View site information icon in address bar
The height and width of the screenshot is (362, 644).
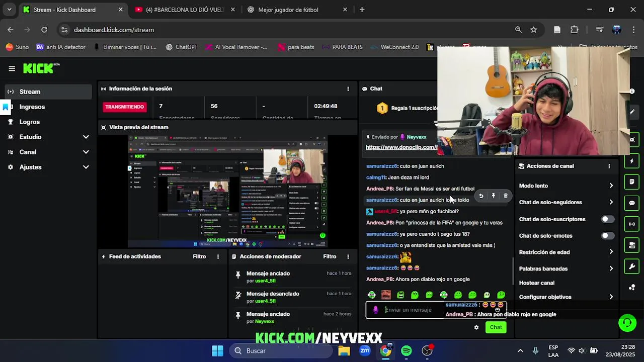[x=64, y=30]
